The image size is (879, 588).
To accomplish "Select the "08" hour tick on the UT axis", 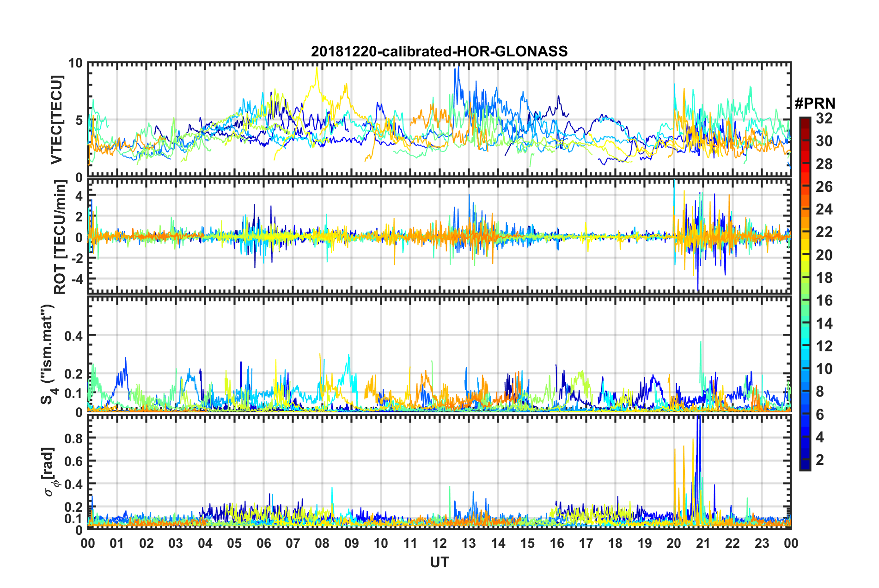I will pos(322,543).
